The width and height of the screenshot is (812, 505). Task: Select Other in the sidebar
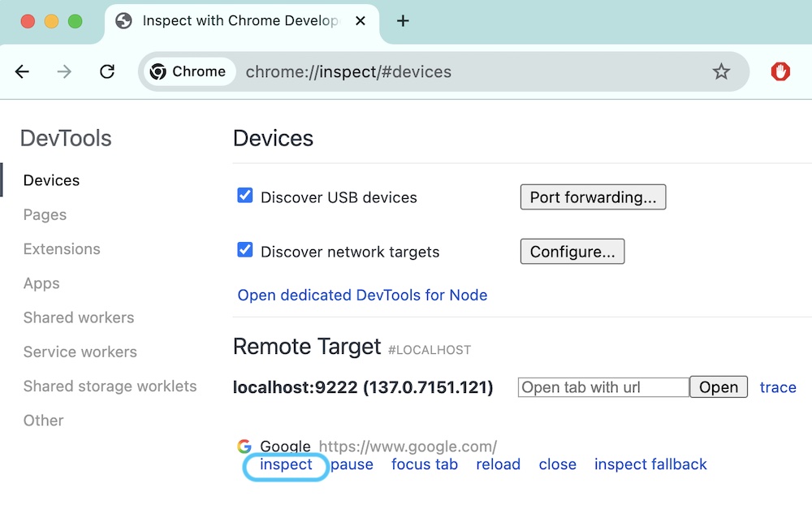point(44,421)
